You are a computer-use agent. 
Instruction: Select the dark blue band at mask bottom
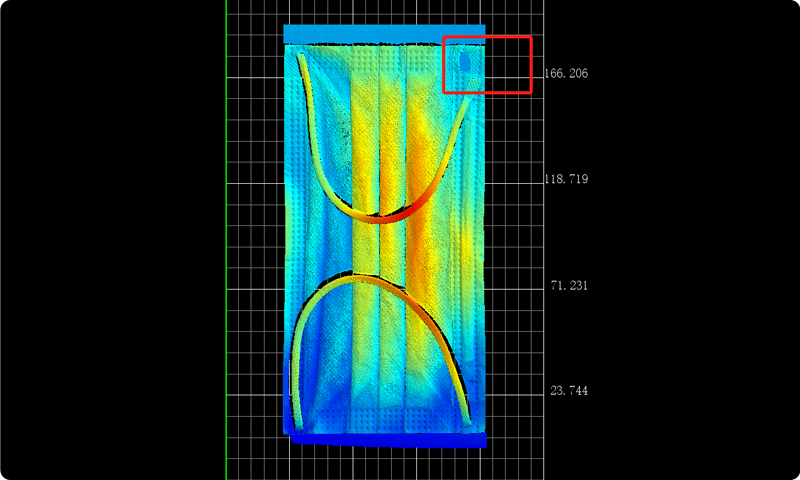pyautogui.click(x=389, y=440)
